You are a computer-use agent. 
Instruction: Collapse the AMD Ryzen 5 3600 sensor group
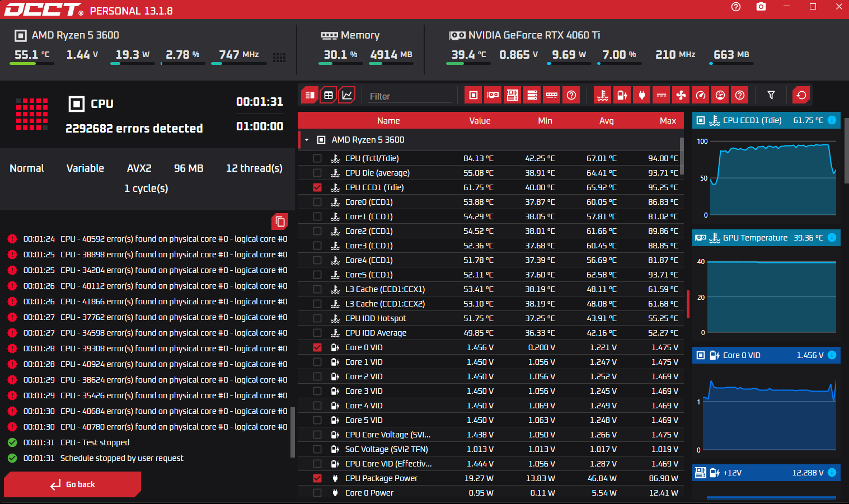307,140
